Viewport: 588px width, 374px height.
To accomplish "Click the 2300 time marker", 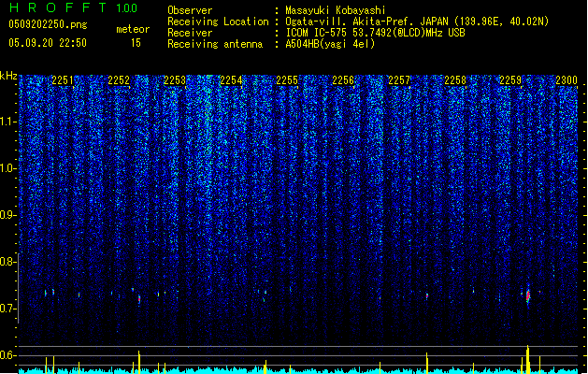I will coord(566,80).
